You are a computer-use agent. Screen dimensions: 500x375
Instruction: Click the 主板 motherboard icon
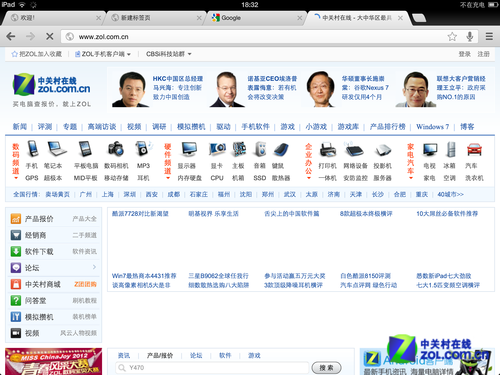[x=239, y=149]
